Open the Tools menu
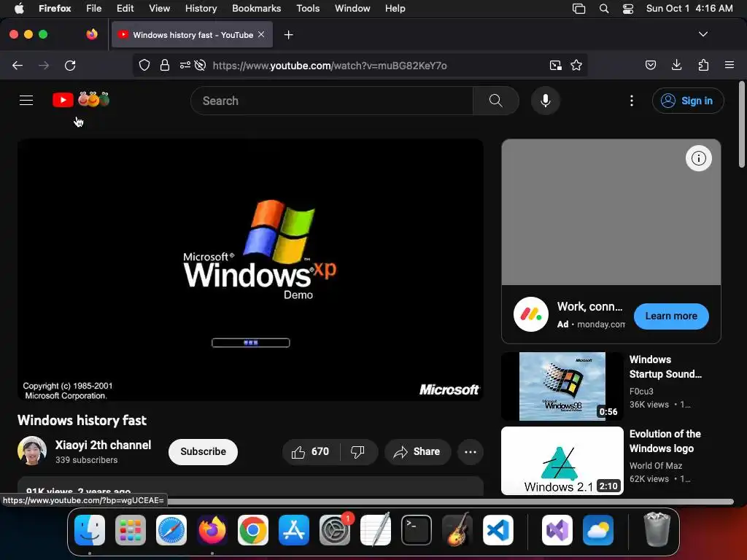The height and width of the screenshot is (560, 747). (x=308, y=9)
